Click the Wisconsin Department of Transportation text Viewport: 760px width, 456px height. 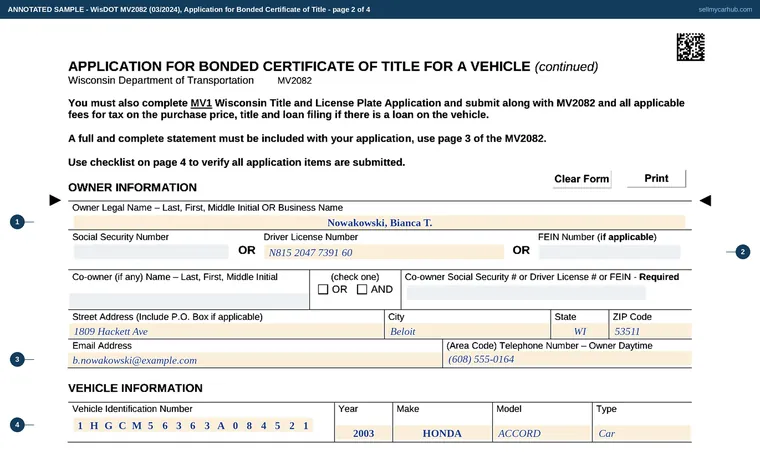pyautogui.click(x=161, y=80)
